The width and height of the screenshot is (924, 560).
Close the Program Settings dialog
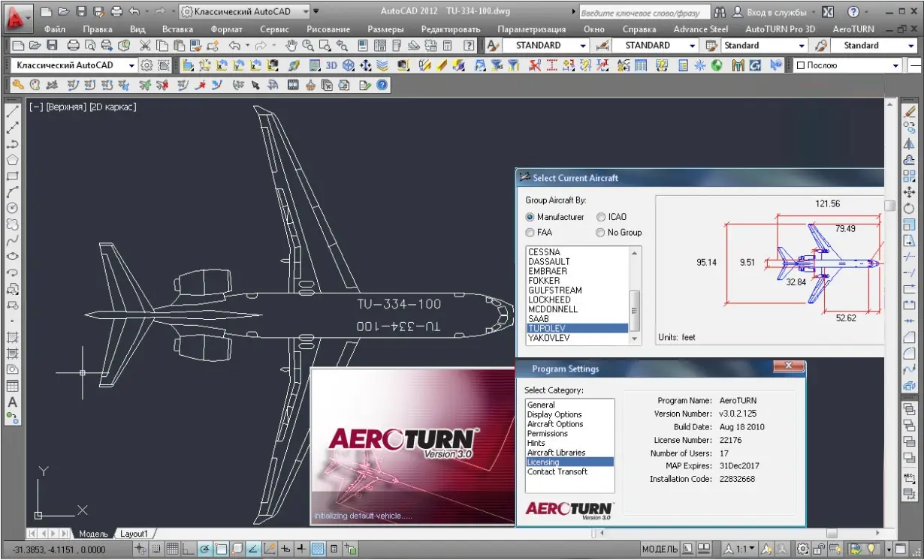(x=788, y=366)
